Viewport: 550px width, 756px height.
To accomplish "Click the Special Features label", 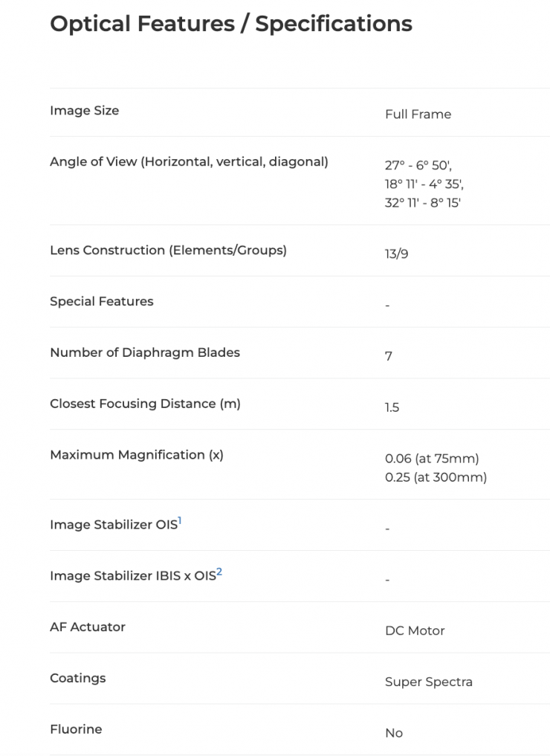I will tap(102, 302).
